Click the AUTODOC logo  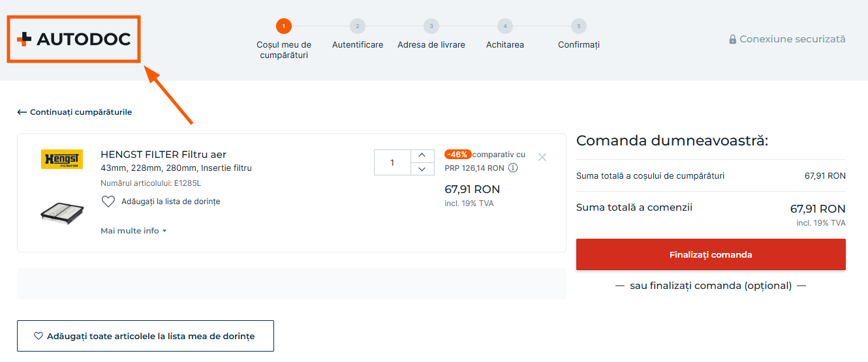74,39
